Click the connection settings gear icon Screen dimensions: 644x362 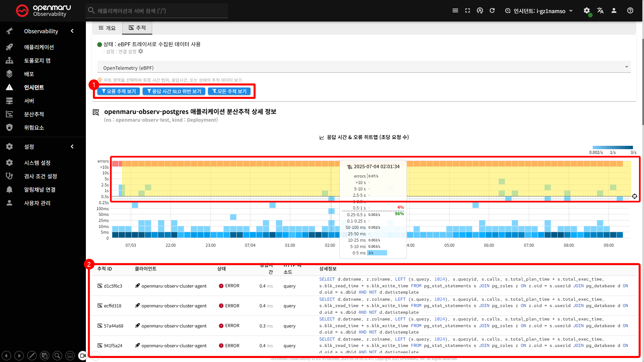click(x=141, y=51)
